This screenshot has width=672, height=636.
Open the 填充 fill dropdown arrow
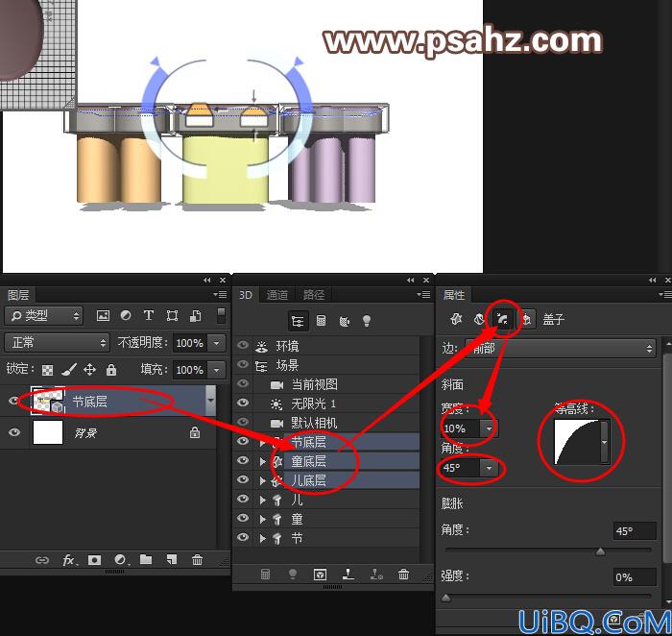coord(217,369)
